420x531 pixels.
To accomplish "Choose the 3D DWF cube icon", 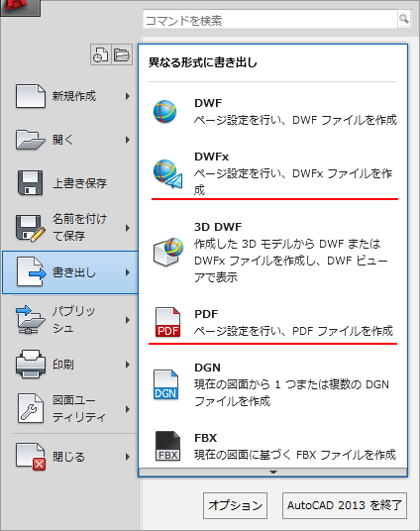I will coord(168,252).
